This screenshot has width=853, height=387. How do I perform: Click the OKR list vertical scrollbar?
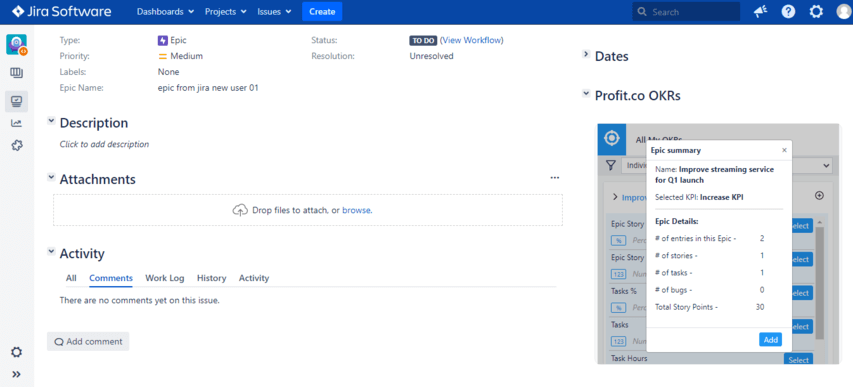coord(820,283)
